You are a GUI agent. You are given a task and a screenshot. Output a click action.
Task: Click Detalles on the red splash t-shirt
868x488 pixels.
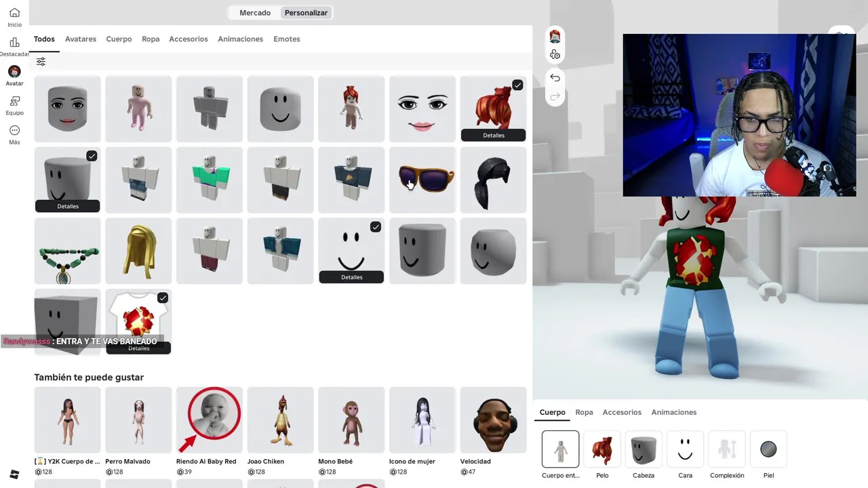(x=138, y=348)
